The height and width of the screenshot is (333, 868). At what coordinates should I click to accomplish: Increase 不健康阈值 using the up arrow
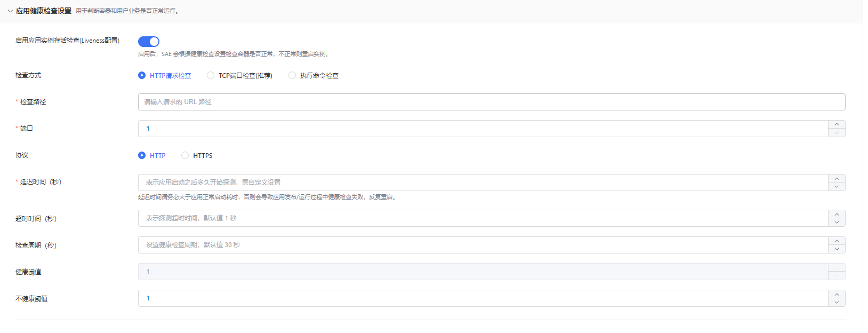click(x=837, y=294)
